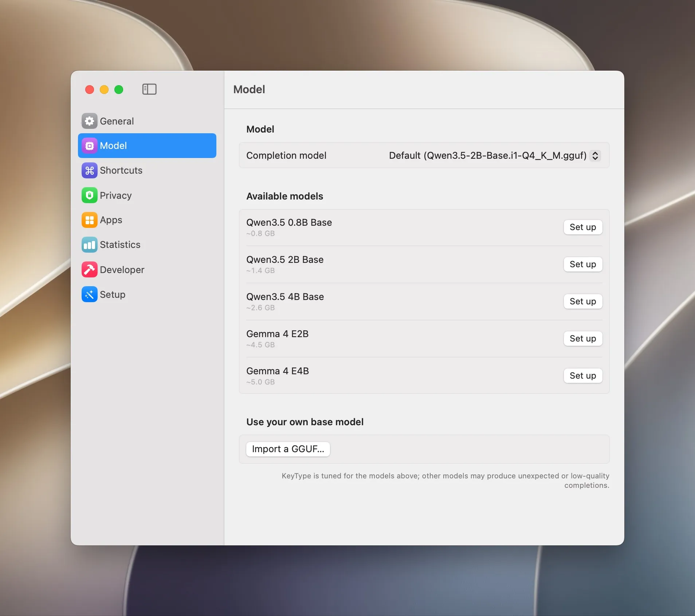The image size is (695, 616).
Task: Click the ~4.5 GB size label
Action: click(x=260, y=345)
